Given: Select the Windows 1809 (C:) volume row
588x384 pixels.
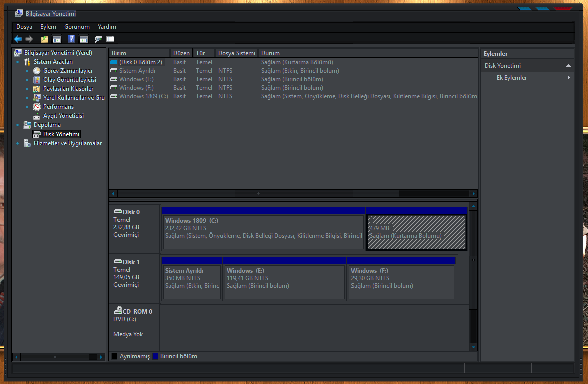Looking at the screenshot, I should (293, 96).
